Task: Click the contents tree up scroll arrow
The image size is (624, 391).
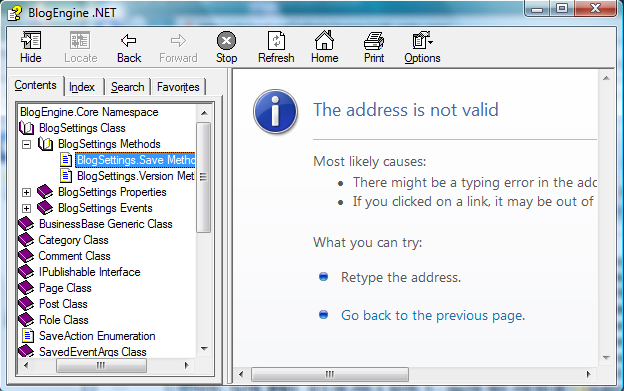Action: click(x=204, y=113)
